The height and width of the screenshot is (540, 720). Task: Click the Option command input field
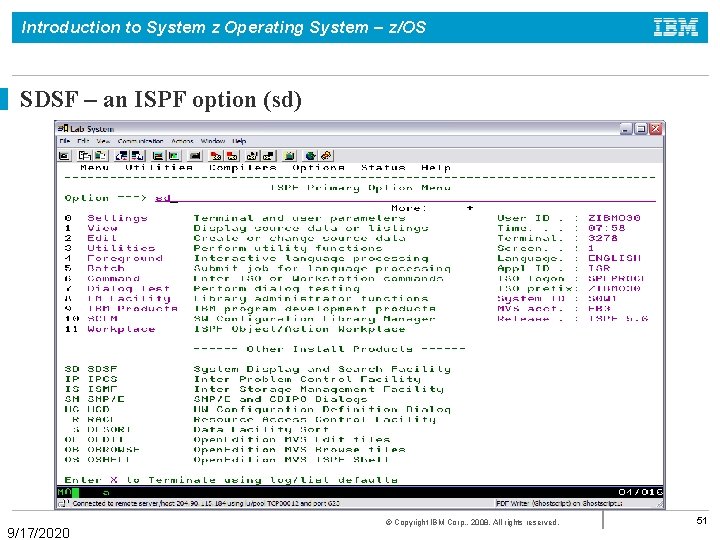(405, 198)
